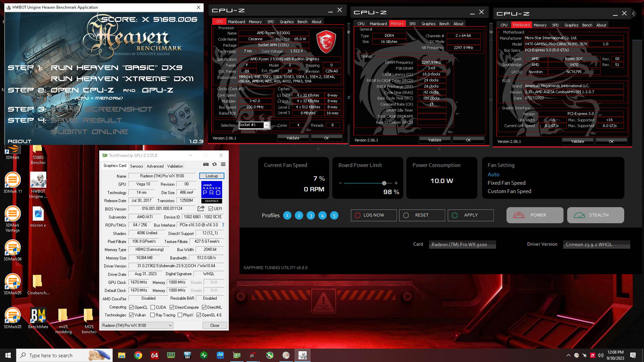Expand the Socket #1 selection dropdown

(x=267, y=125)
